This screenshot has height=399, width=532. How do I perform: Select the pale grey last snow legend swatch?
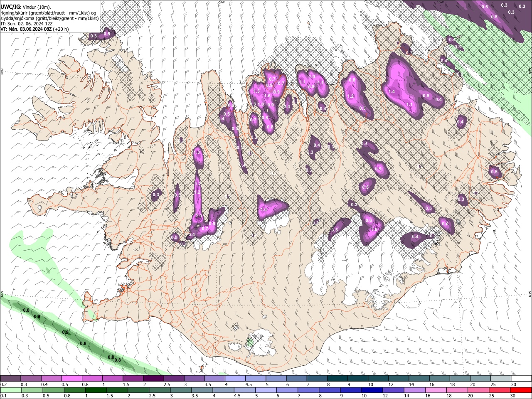point(500,379)
